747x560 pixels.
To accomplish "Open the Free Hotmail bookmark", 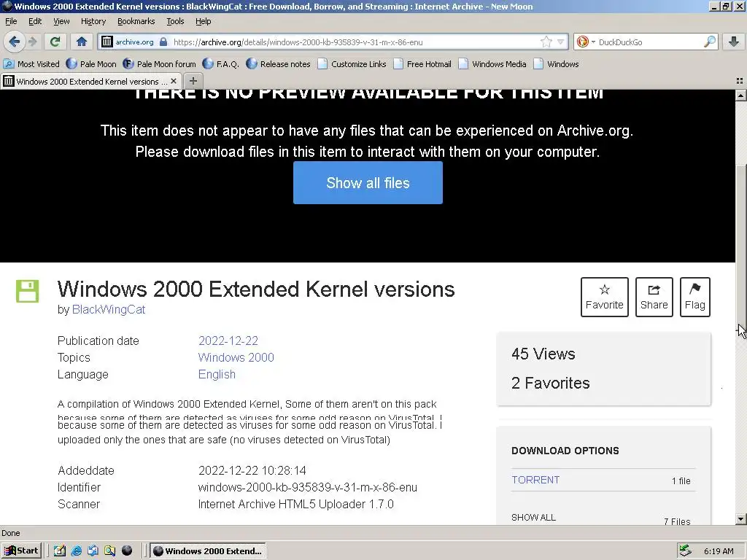I will coord(422,64).
